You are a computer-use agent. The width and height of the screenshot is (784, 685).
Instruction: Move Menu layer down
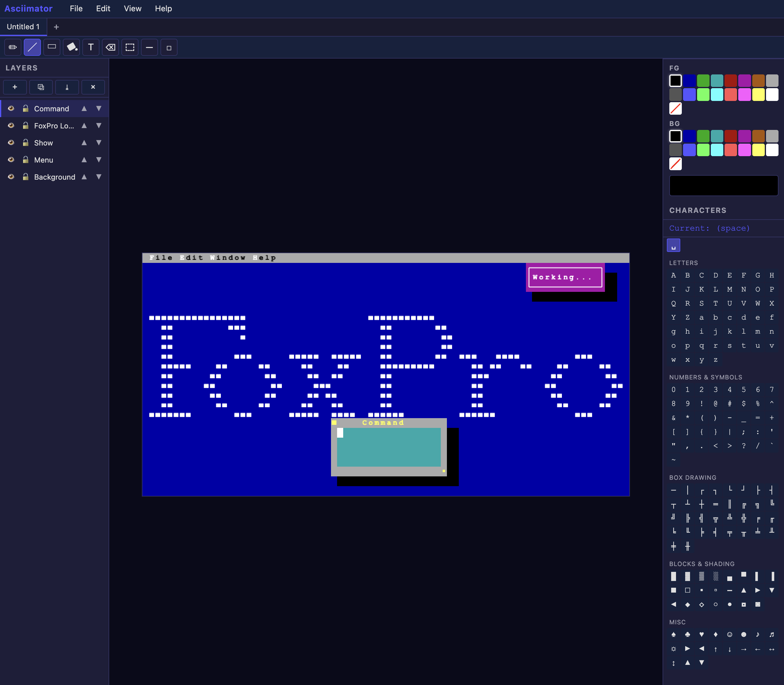click(x=99, y=160)
